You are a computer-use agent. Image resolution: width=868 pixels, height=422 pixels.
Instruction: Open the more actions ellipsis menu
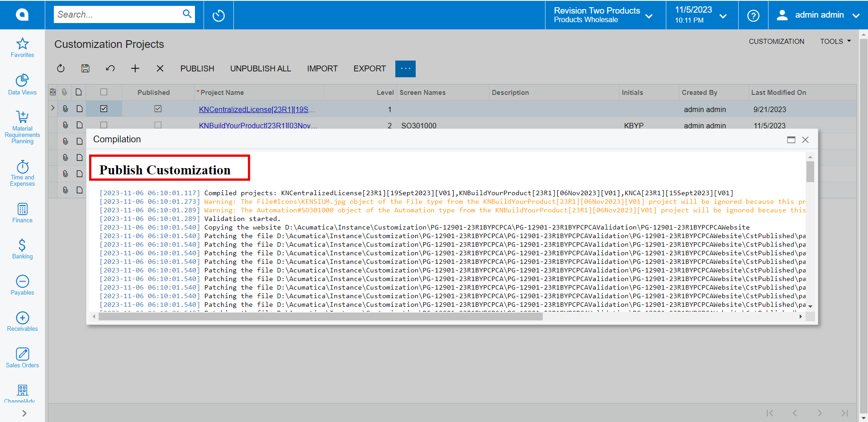405,69
